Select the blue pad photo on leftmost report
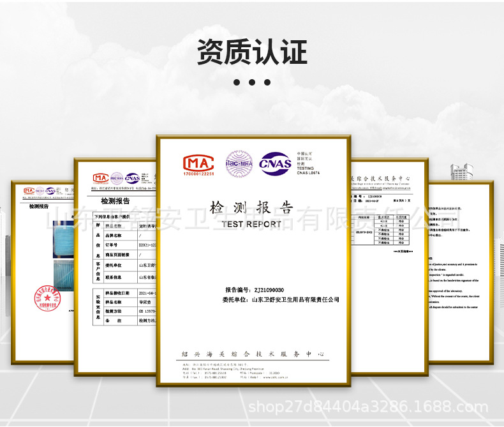Image resolution: width=504 pixels, height=427 pixels. pos(63,239)
